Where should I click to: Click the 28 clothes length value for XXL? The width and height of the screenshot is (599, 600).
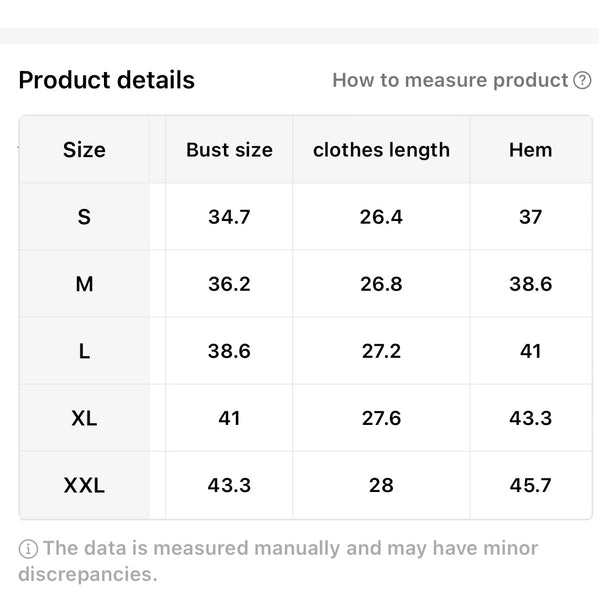pos(381,485)
